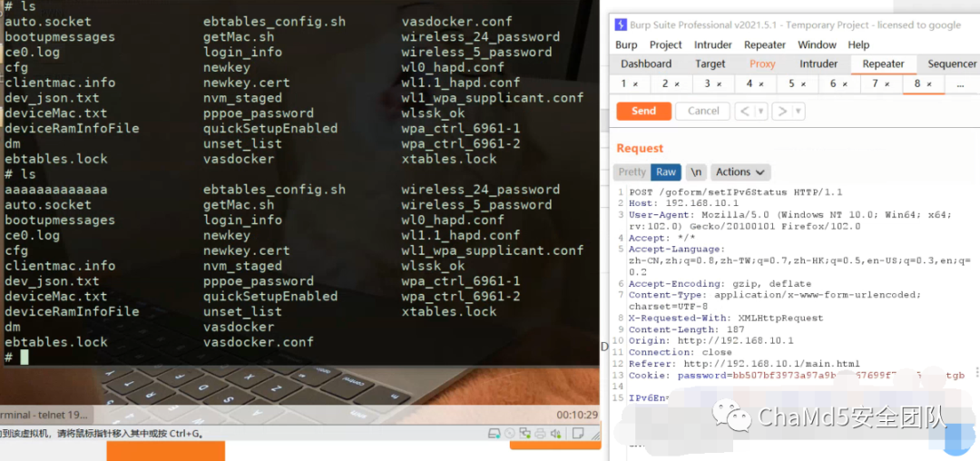Click the 00:10:29 timer in the video bar
This screenshot has width=980, height=461.
click(577, 415)
